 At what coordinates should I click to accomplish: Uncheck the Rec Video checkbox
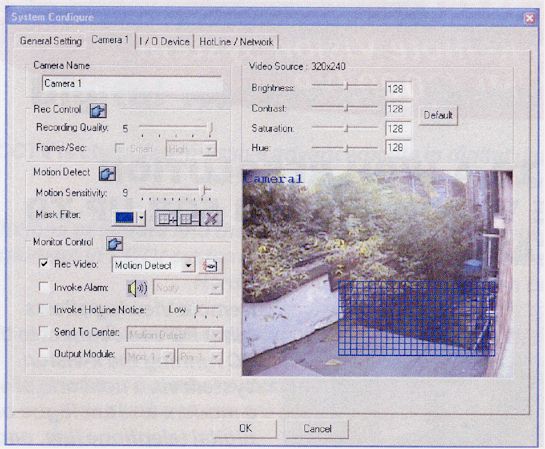[x=43, y=263]
